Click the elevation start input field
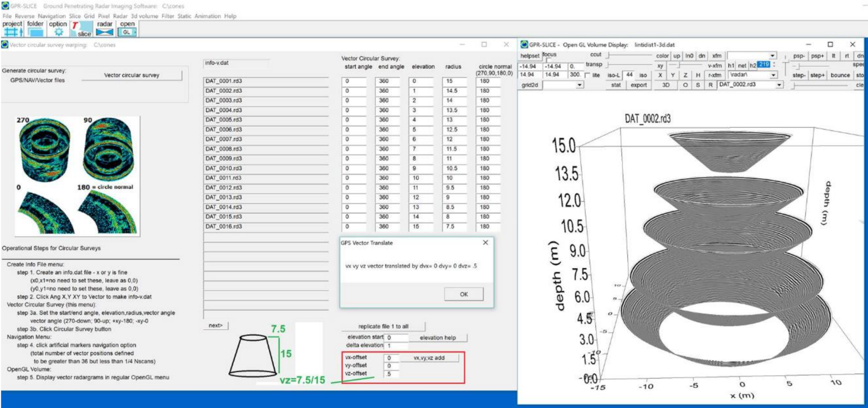Image resolution: width=868 pixels, height=408 pixels. [396, 337]
